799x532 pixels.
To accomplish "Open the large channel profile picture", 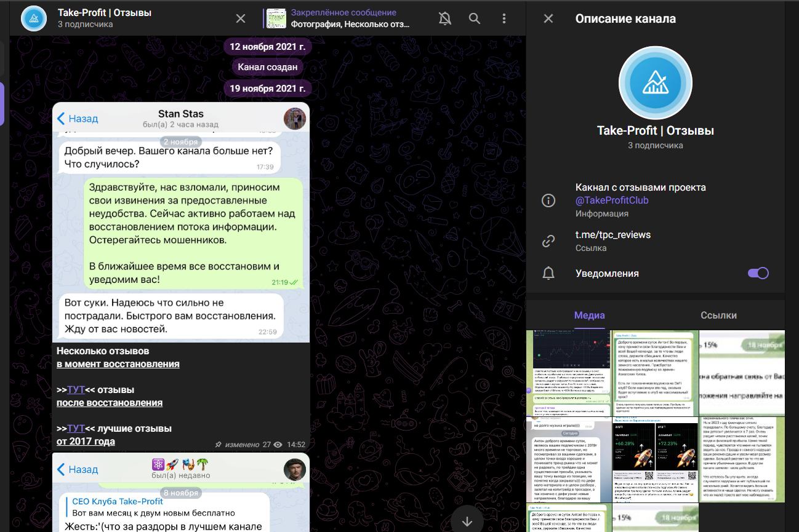I will [655, 82].
